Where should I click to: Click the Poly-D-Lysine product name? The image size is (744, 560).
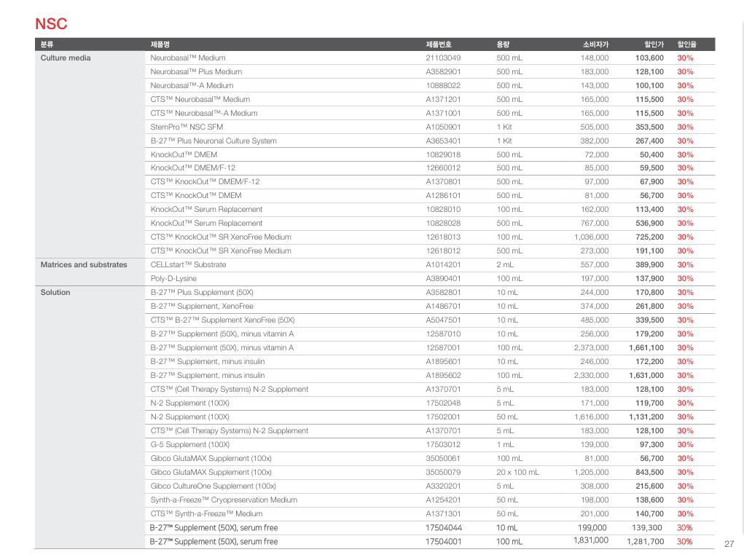coord(173,279)
